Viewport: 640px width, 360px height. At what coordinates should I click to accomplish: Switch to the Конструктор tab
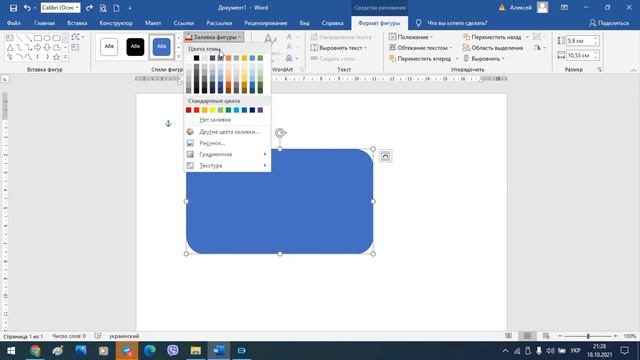116,23
